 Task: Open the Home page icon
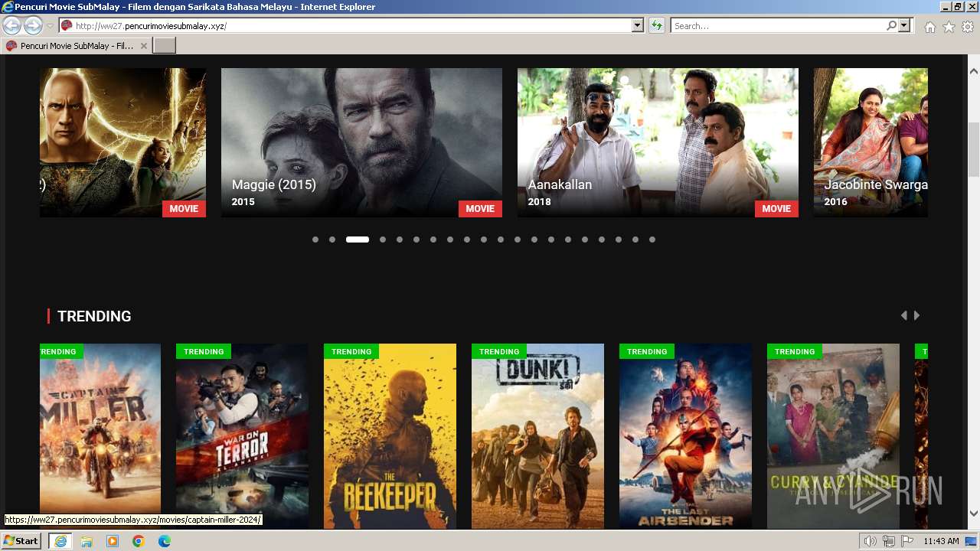[x=929, y=27]
